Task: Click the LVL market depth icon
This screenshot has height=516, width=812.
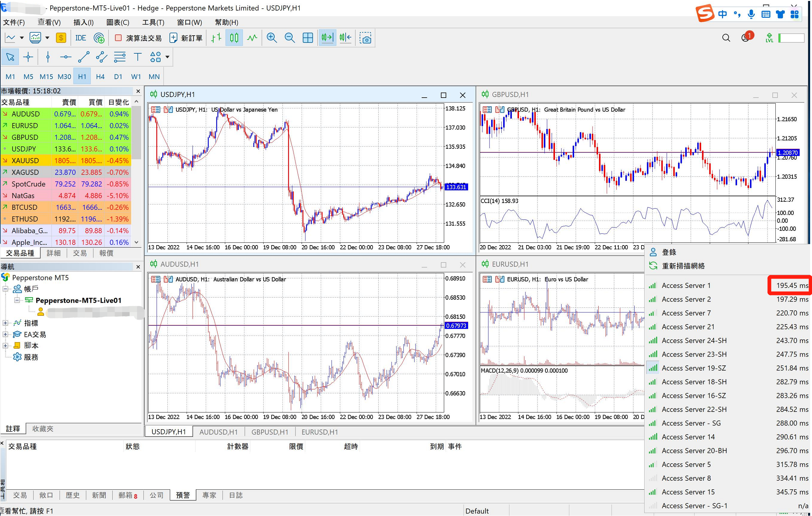Action: coord(769,38)
